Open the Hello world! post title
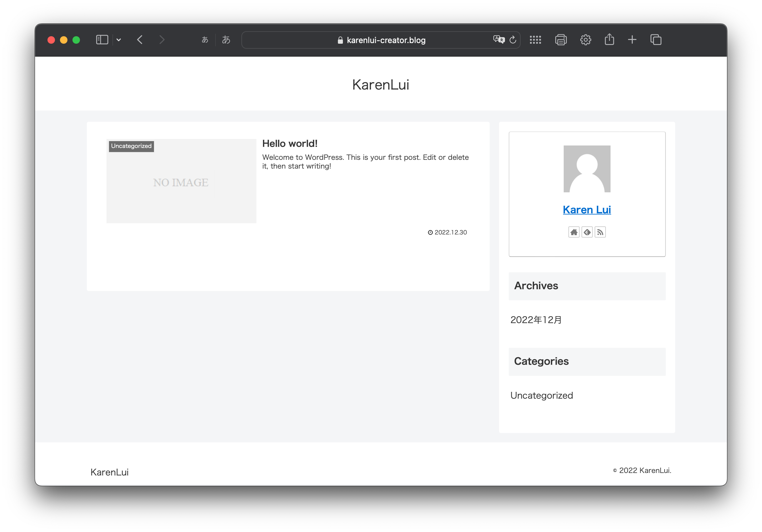 click(289, 143)
